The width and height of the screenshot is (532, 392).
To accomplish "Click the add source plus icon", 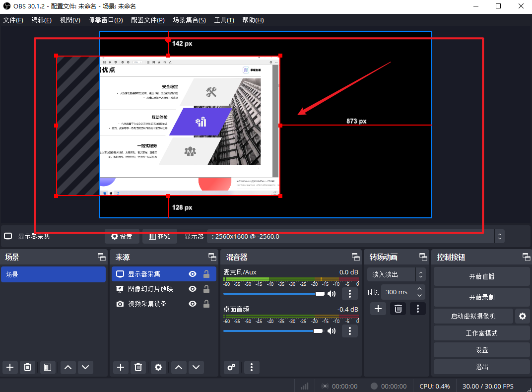I will (120, 367).
